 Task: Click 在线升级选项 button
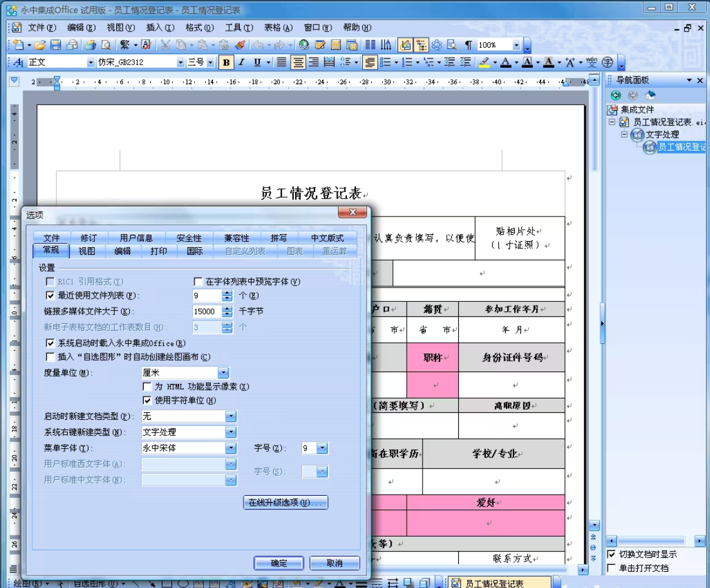click(286, 503)
